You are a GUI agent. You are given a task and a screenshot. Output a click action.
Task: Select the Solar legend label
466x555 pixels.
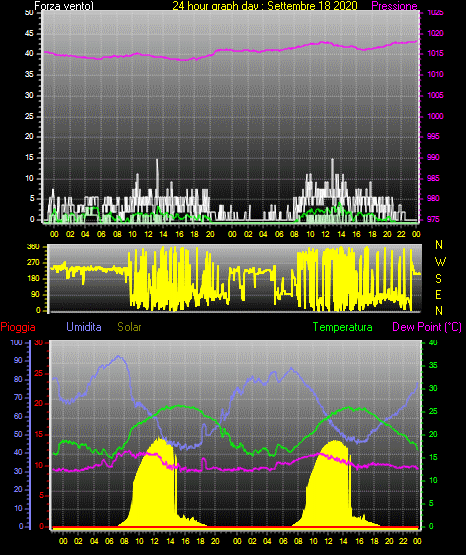point(129,327)
